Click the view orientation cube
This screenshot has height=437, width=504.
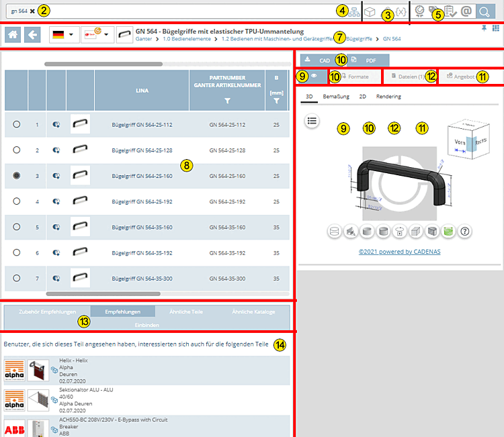click(x=468, y=140)
